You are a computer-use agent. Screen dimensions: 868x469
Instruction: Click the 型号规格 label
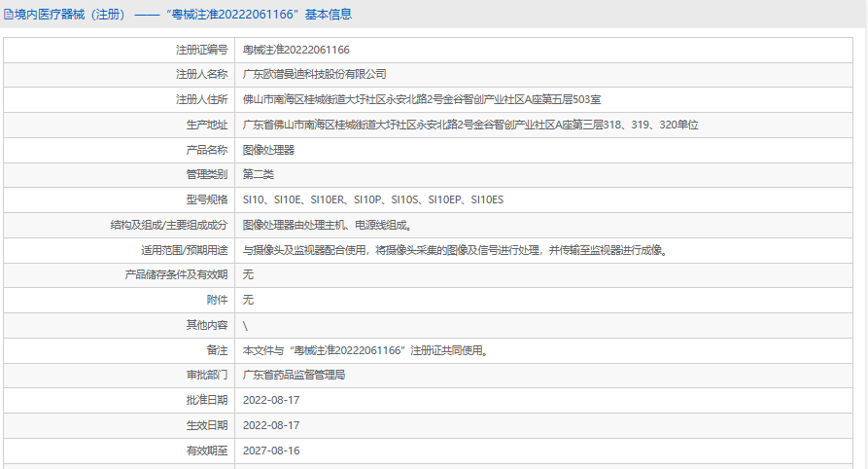(x=206, y=199)
